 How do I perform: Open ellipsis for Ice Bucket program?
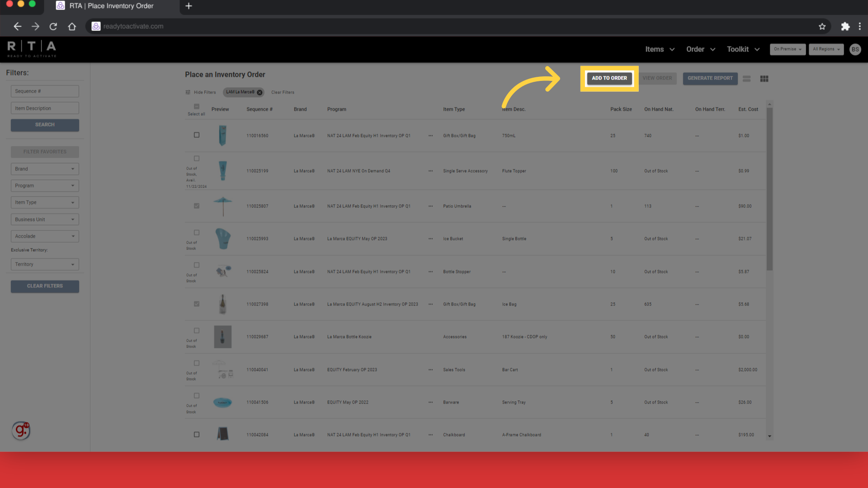tap(430, 239)
